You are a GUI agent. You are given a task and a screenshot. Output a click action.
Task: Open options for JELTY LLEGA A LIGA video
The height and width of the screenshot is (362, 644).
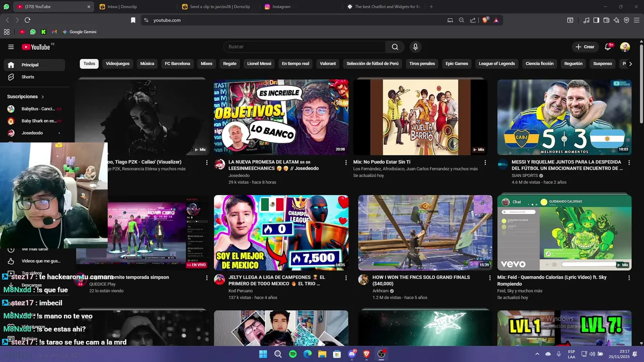pyautogui.click(x=346, y=278)
